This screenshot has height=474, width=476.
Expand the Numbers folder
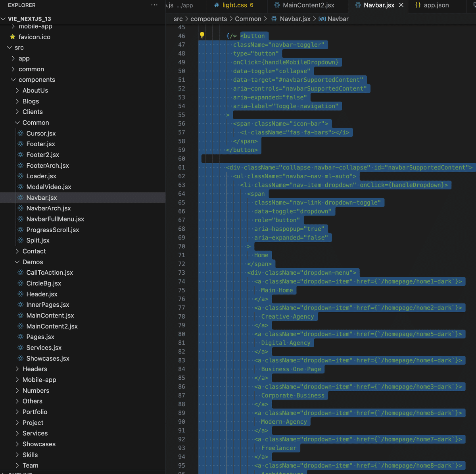[17, 390]
